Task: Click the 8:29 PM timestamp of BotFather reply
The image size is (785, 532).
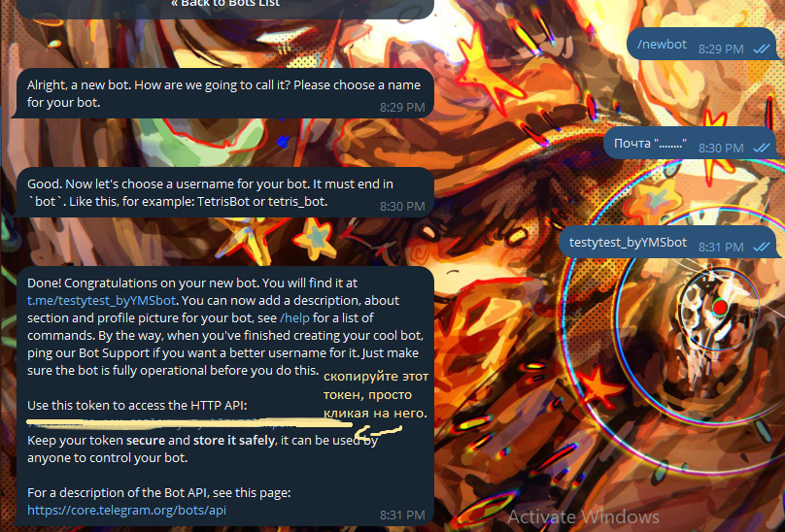Action: [x=402, y=107]
